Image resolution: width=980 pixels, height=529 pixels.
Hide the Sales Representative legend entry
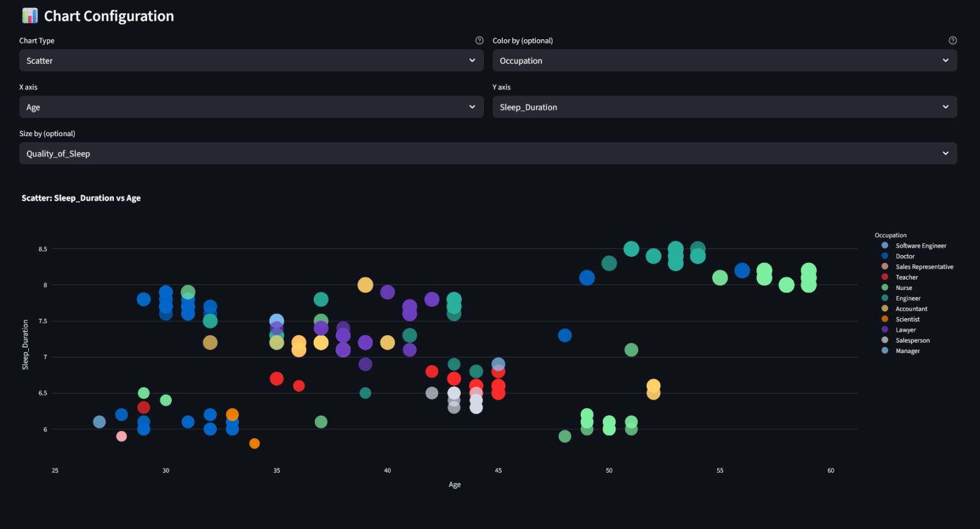coord(924,267)
